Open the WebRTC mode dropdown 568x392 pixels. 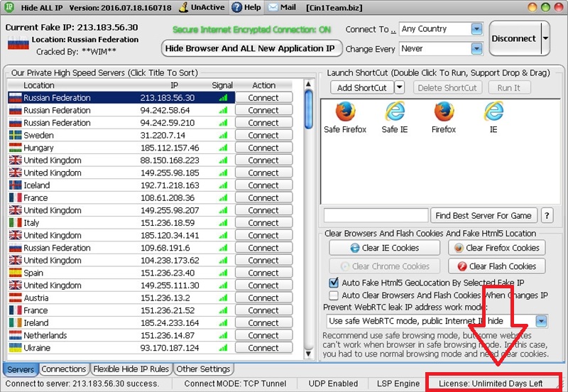pyautogui.click(x=541, y=321)
